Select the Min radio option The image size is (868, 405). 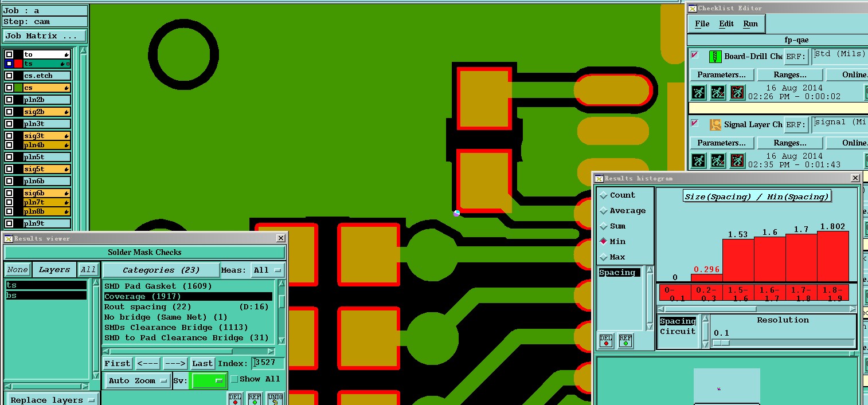coord(603,242)
